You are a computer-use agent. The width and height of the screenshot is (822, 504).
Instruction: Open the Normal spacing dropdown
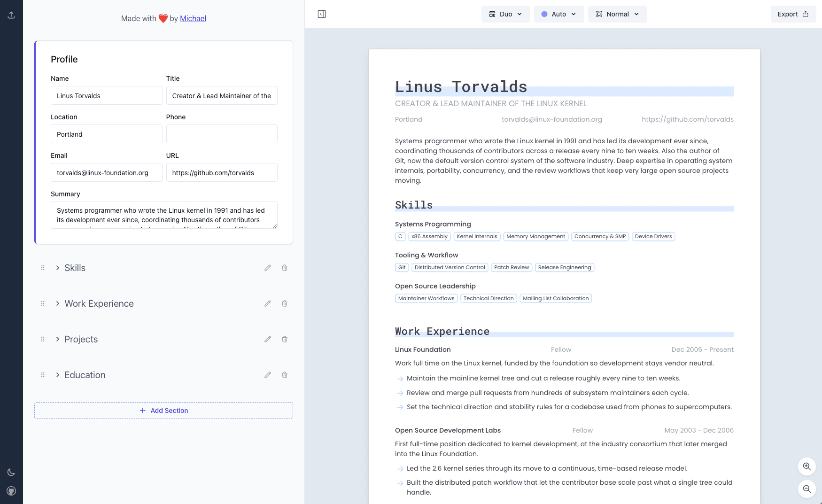(618, 14)
